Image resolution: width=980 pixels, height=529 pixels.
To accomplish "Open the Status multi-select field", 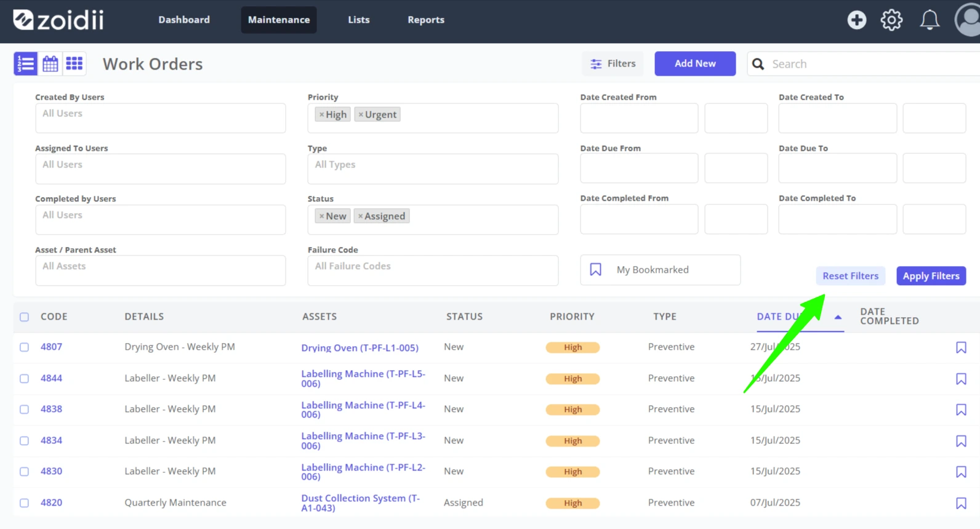I will [x=433, y=219].
